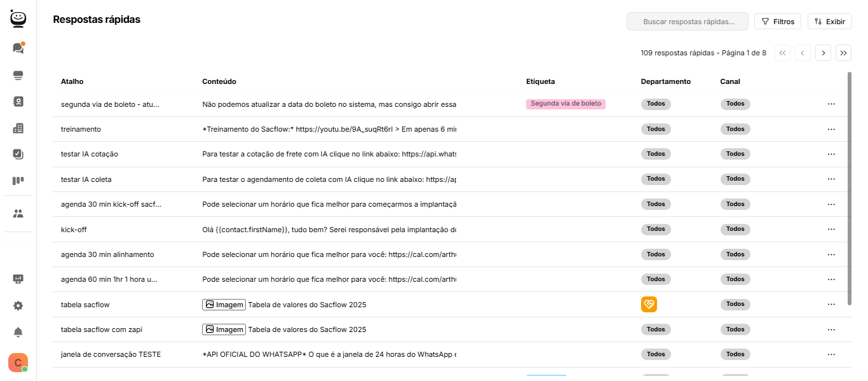Screen dimensions: 868x381
Task: Open the Exibir display options
Action: pos(829,22)
